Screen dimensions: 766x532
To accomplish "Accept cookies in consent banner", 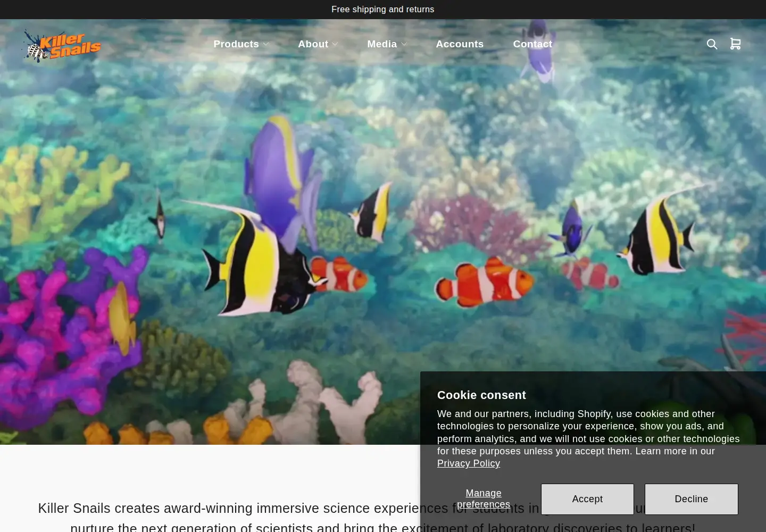I will point(587,499).
